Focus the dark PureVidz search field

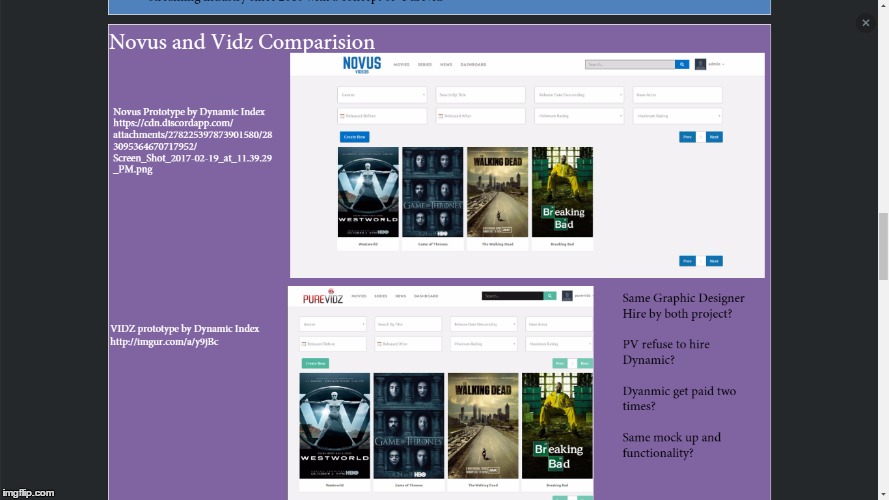[513, 296]
